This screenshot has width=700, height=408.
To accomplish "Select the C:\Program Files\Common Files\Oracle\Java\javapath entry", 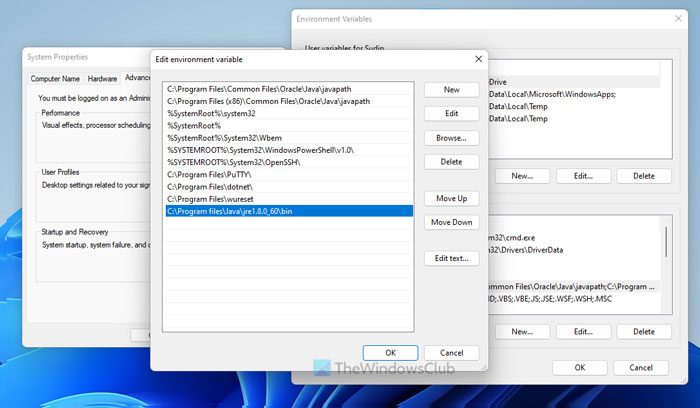I will (289, 89).
